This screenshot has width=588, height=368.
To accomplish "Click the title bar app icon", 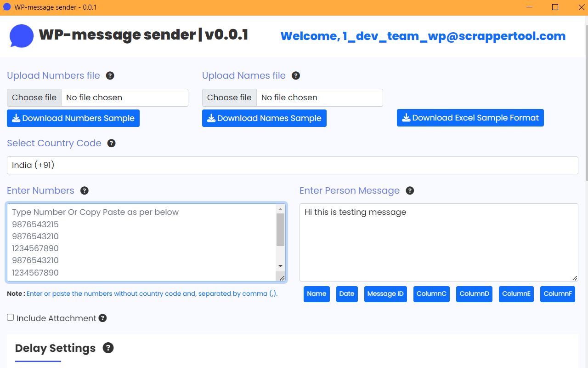I will 7,7.
